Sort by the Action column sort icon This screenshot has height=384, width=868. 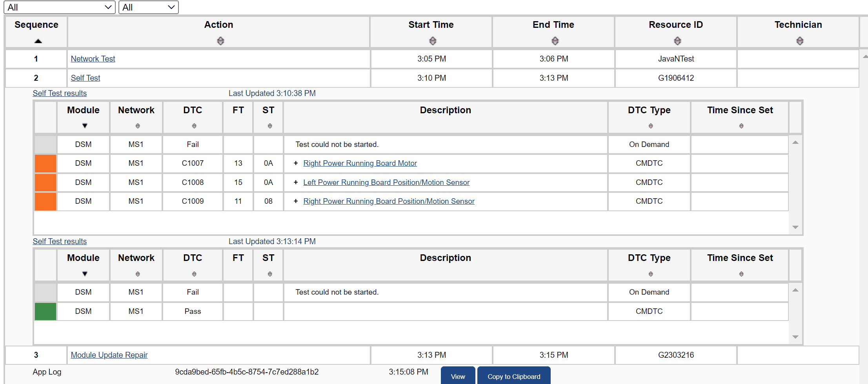click(220, 41)
